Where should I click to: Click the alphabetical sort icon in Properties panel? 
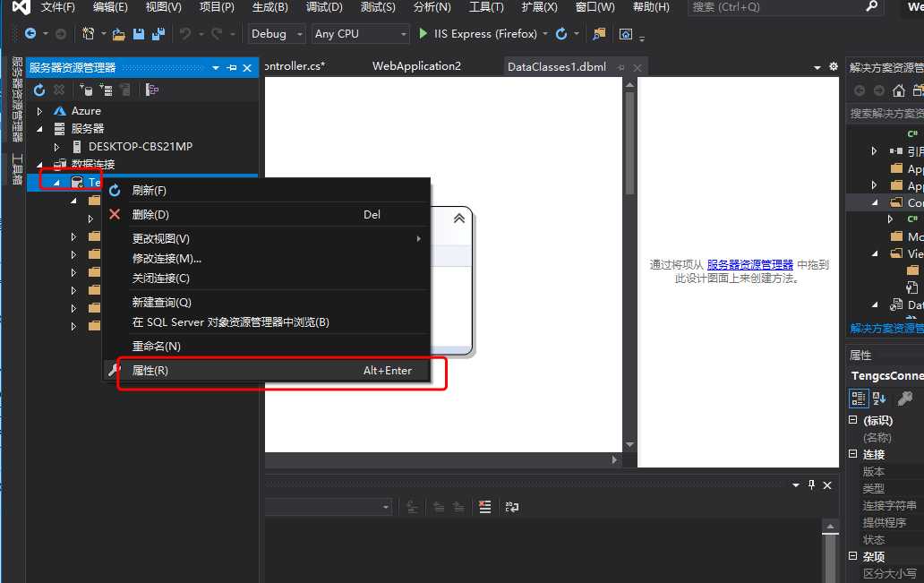click(x=879, y=399)
